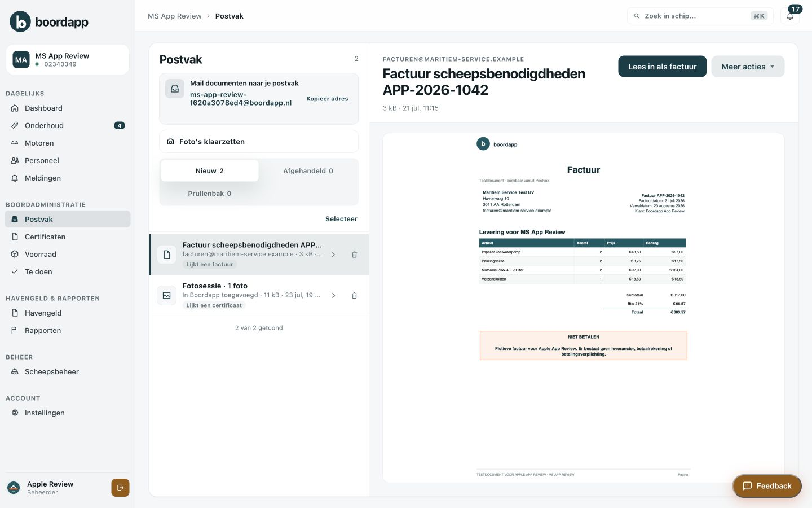Click the Lijkt een certificaat tag
Screen dimensions: 812x508
click(x=214, y=305)
